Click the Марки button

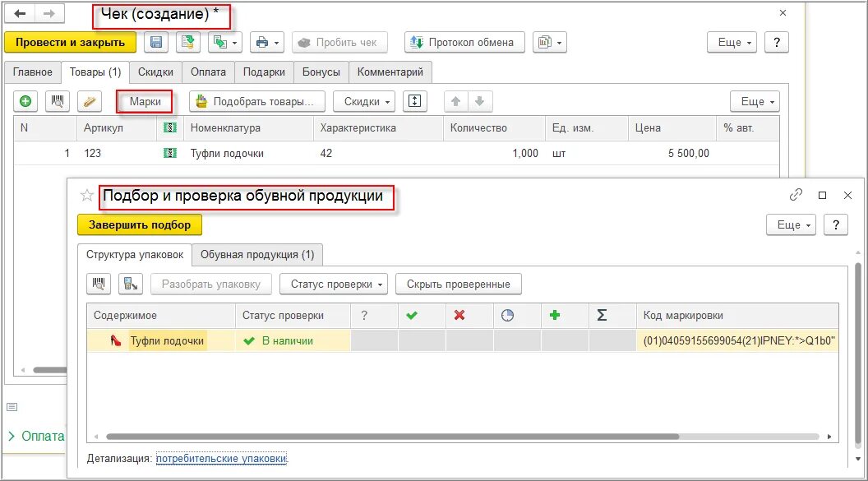(x=145, y=101)
